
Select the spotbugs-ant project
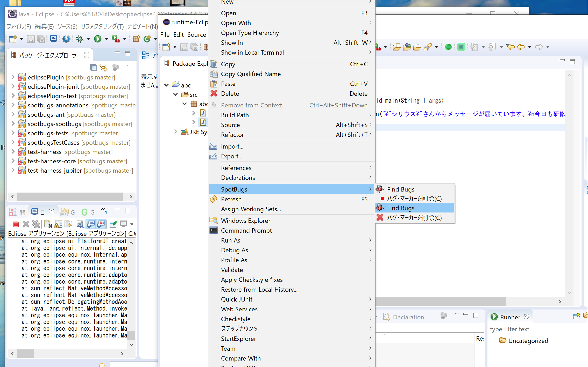46,114
